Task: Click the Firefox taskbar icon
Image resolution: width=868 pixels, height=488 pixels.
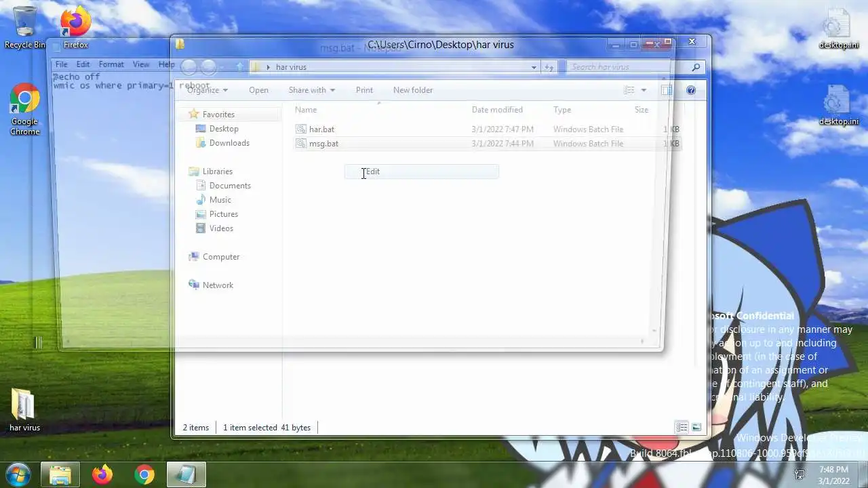Action: [102, 474]
